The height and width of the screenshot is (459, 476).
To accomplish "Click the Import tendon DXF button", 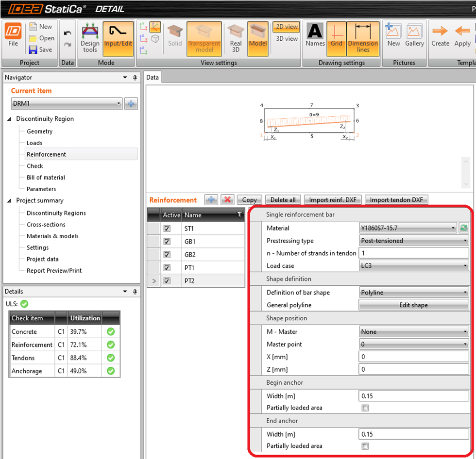I will (x=396, y=199).
